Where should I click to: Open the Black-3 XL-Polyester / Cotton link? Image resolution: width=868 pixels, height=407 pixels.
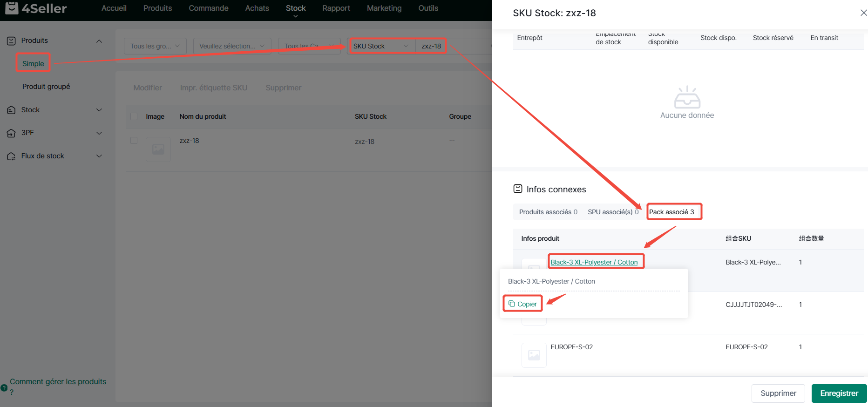(594, 262)
